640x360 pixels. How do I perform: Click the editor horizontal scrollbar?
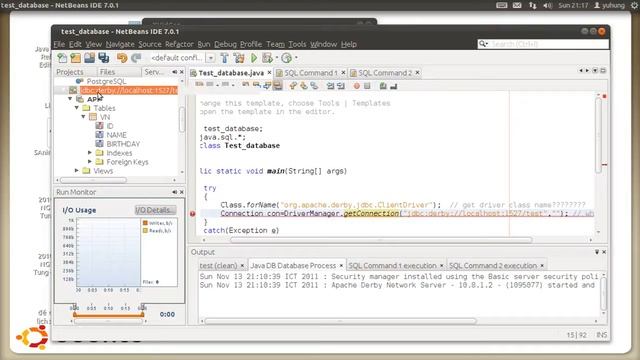381,240
